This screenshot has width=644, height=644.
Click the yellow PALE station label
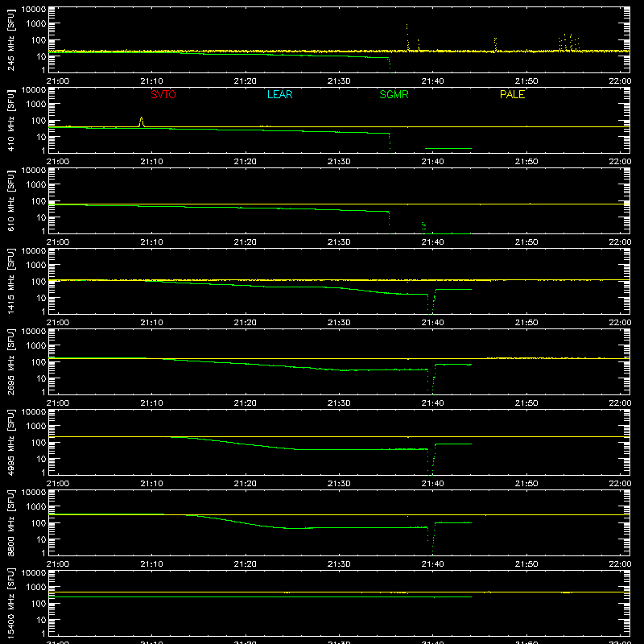(512, 94)
